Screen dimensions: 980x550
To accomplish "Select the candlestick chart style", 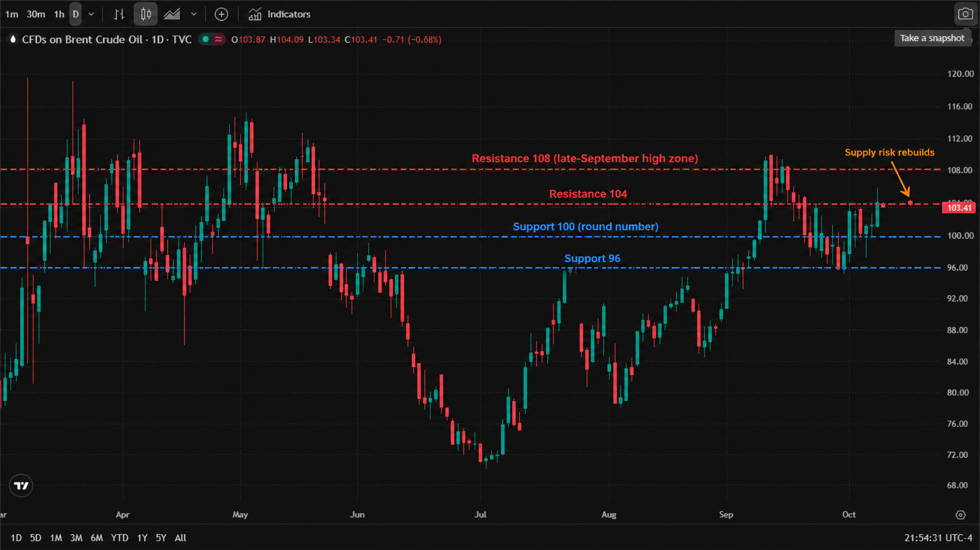I will (x=146, y=14).
